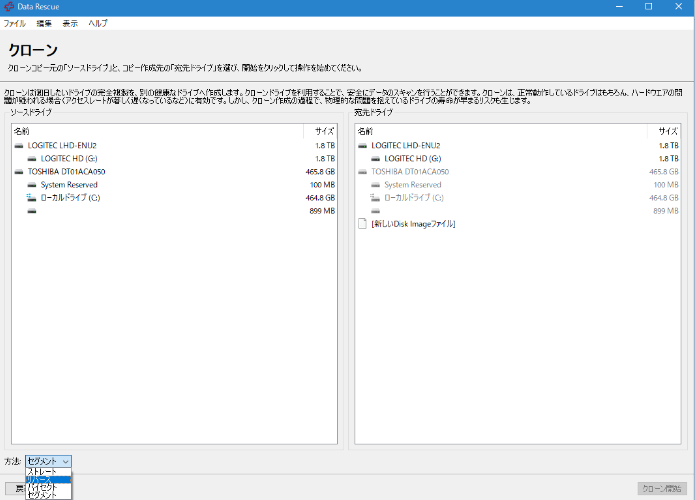Open the ファイル menu
Image resolution: width=695 pixels, height=500 pixels.
(x=15, y=22)
